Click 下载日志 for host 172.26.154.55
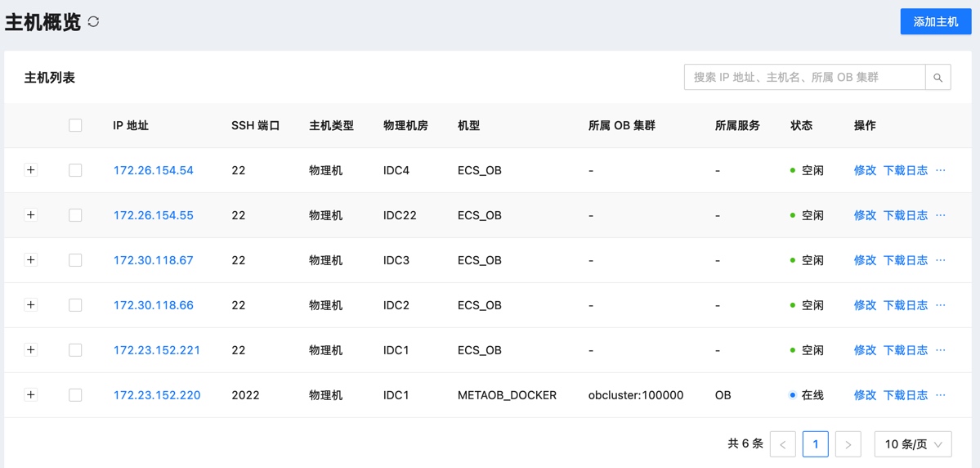980x468 pixels. [x=905, y=215]
